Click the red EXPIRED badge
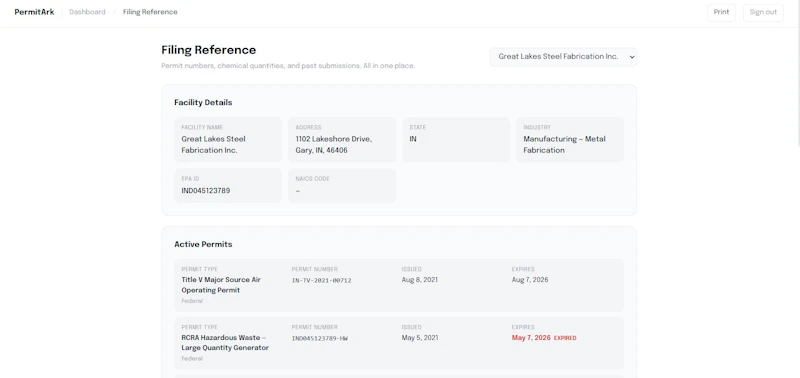This screenshot has height=378, width=800. (565, 338)
